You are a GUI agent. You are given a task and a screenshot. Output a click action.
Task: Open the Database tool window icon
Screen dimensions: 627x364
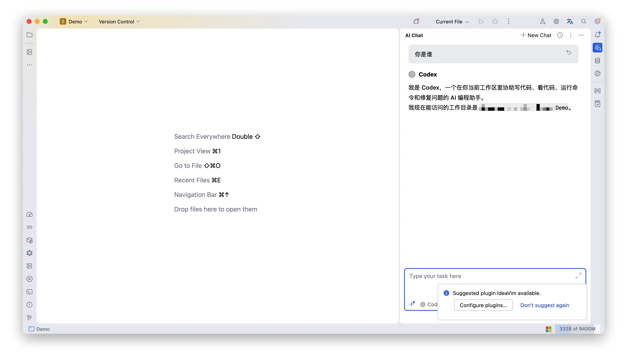[597, 61]
